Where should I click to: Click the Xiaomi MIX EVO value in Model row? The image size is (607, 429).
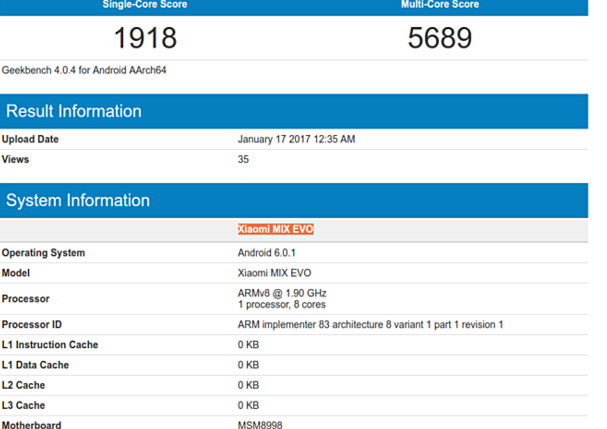pos(274,273)
